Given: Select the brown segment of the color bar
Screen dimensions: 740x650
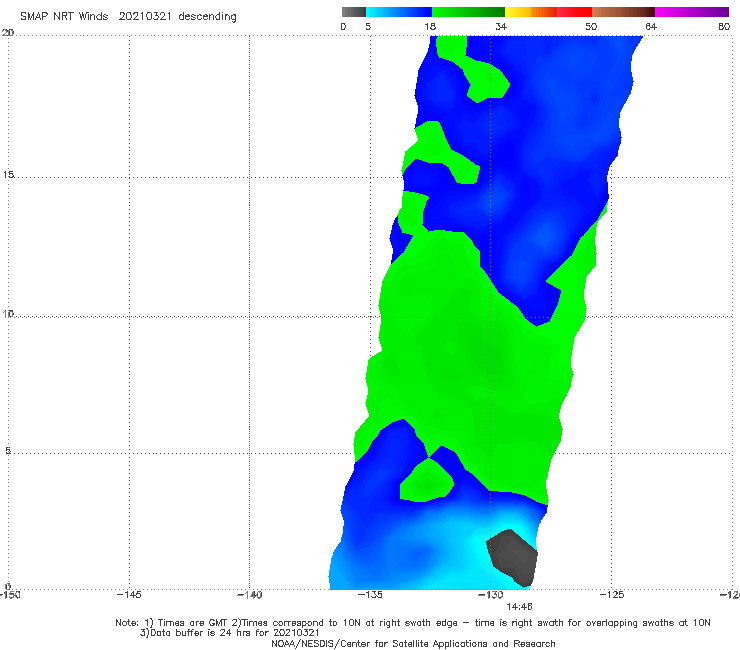Looking at the screenshot, I should pos(623,12).
